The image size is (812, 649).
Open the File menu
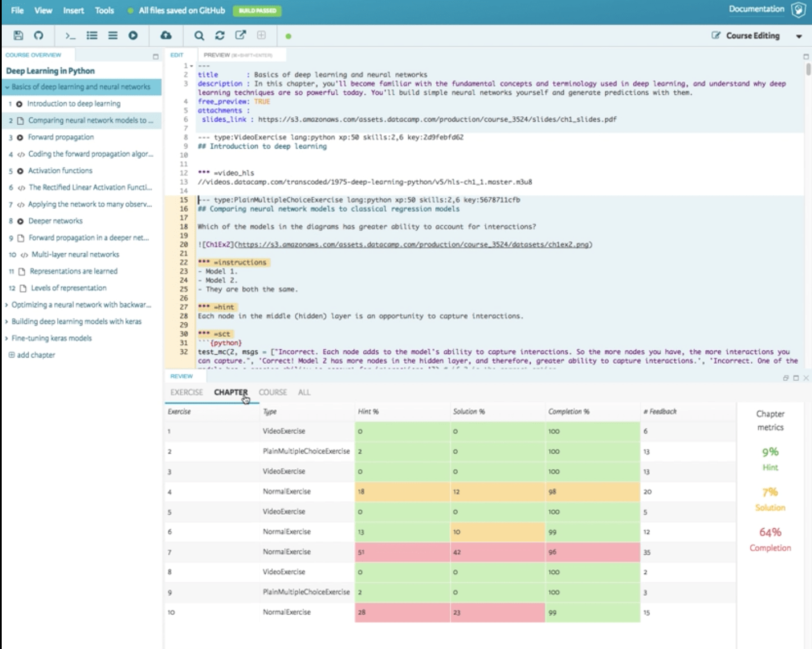click(17, 10)
